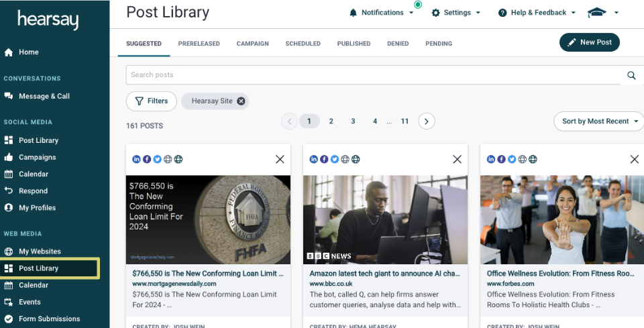Open Social Media Post Library
The width and height of the screenshot is (644, 328).
[32, 140]
